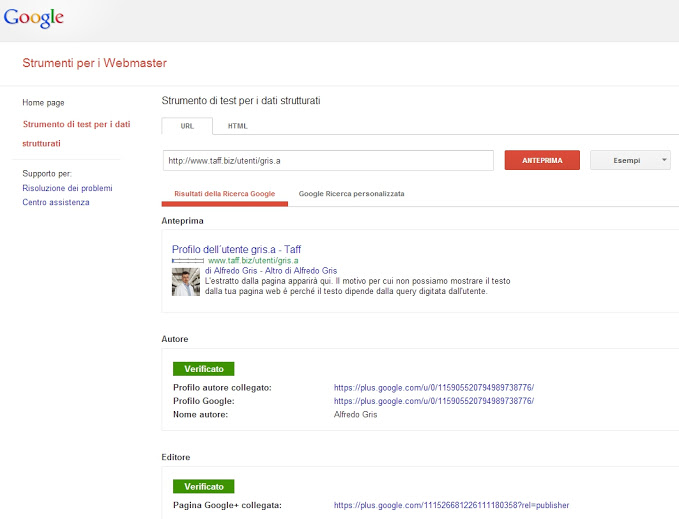Switch to the URL tab

pos(187,126)
